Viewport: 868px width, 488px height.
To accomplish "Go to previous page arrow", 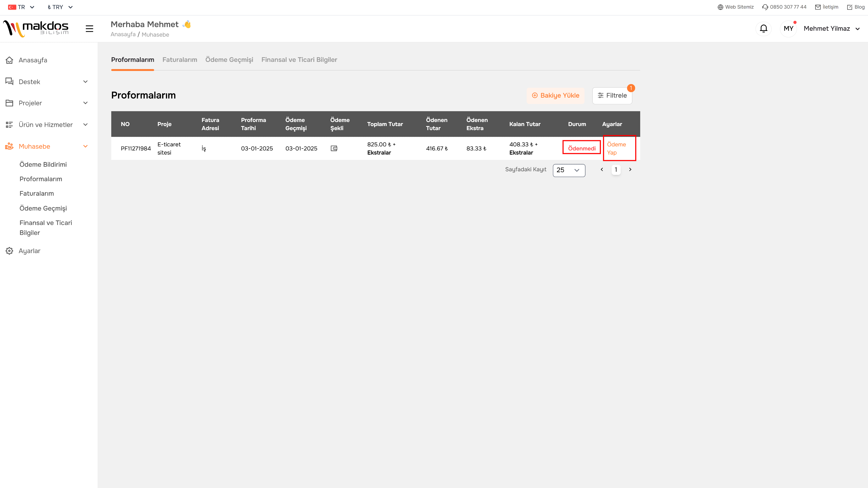I will click(x=602, y=169).
